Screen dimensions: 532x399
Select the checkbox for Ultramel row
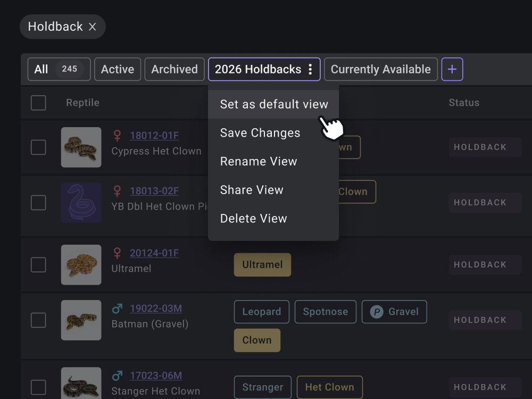click(38, 264)
